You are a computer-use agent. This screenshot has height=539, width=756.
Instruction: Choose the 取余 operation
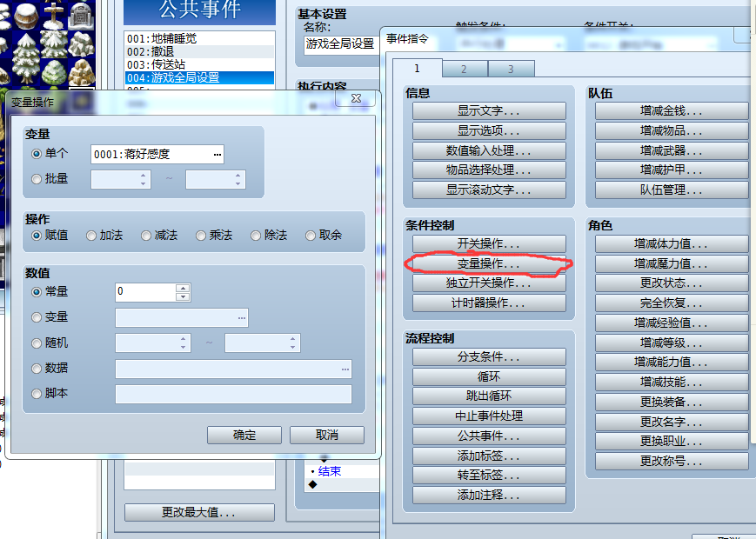[x=311, y=236]
